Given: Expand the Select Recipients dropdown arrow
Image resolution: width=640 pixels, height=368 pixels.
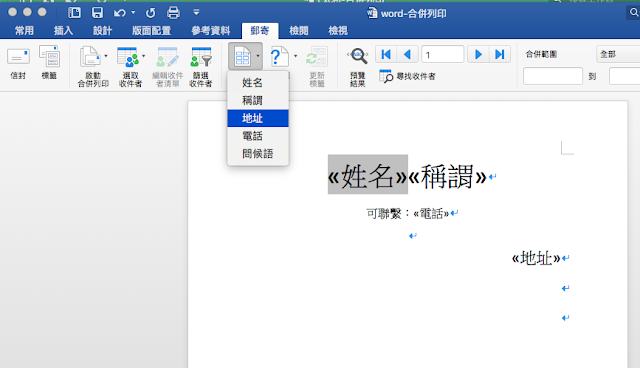Looking at the screenshot, I should [143, 55].
